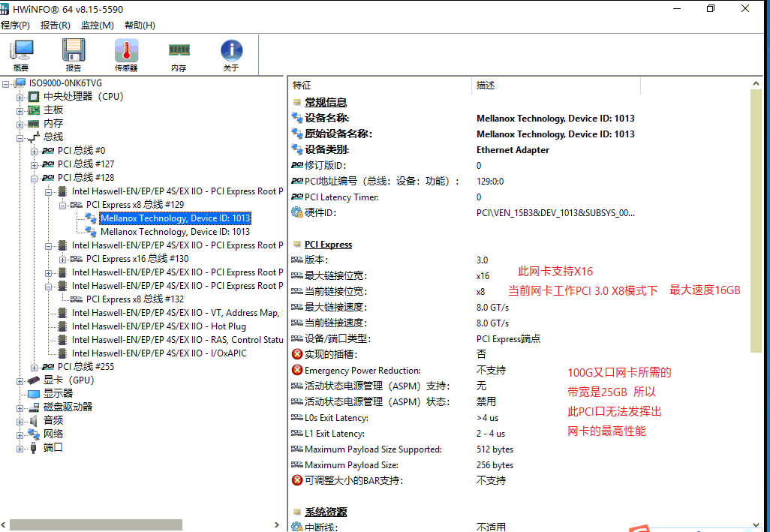Viewport: 770px width, 532px height.
Task: Open the 传感器 sensors thermometer icon
Action: [x=126, y=51]
